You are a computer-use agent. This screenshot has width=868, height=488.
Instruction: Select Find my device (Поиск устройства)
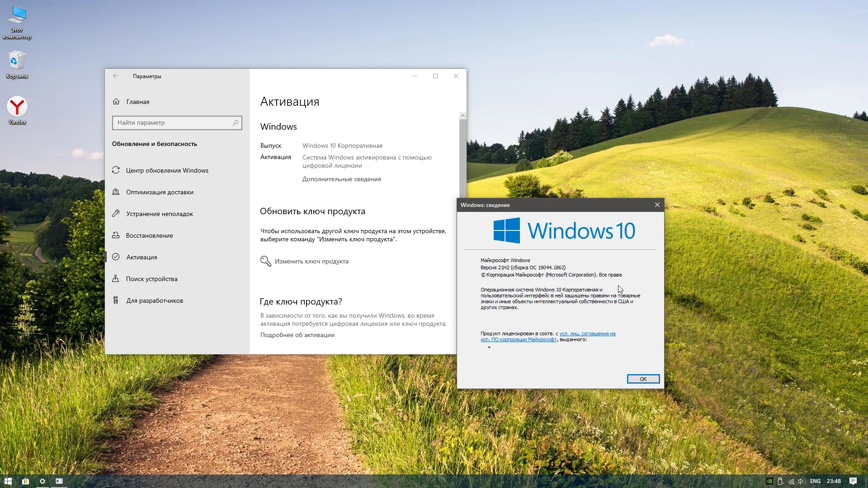coord(151,279)
